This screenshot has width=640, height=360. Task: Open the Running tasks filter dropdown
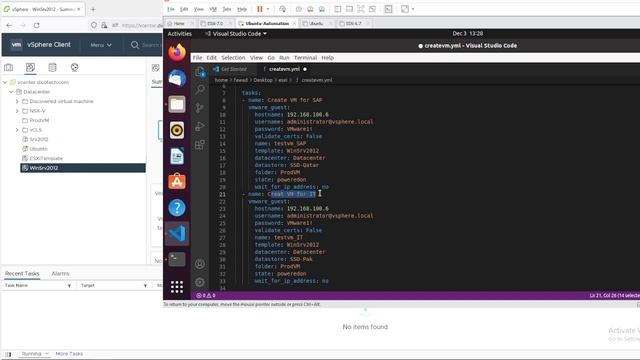(36, 354)
